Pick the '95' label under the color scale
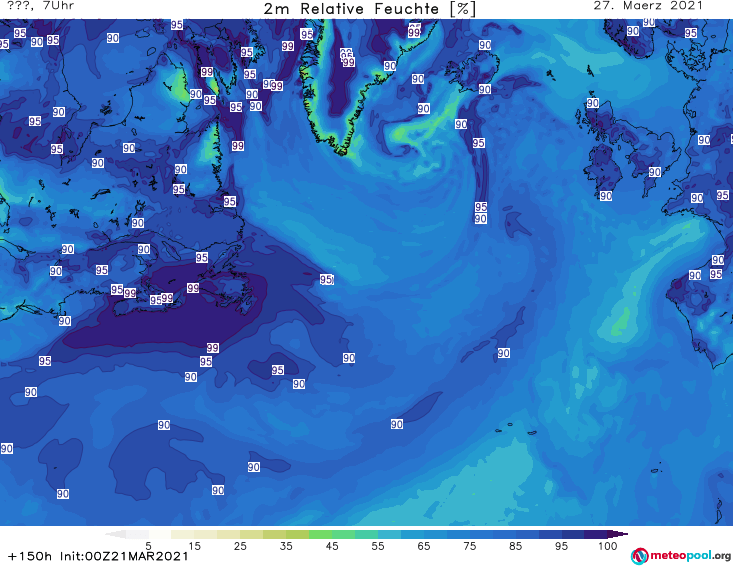Screen dimensions: 733x566 point(561,546)
